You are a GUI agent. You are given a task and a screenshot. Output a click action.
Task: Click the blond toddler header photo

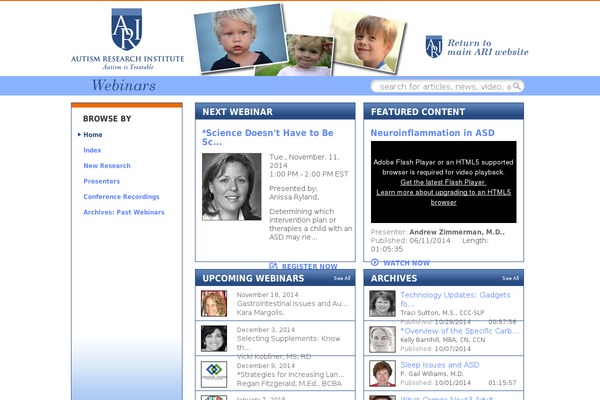pos(240,38)
